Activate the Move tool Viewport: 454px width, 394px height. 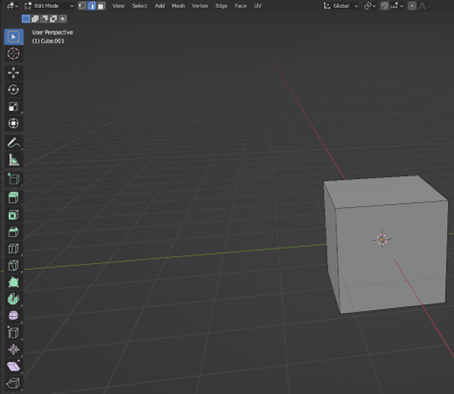13,73
